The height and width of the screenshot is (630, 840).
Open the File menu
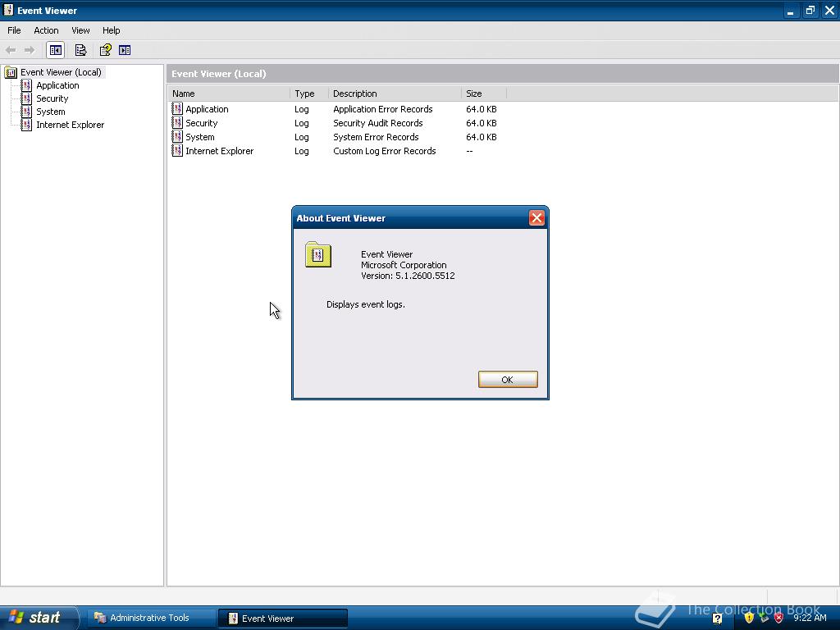point(14,30)
